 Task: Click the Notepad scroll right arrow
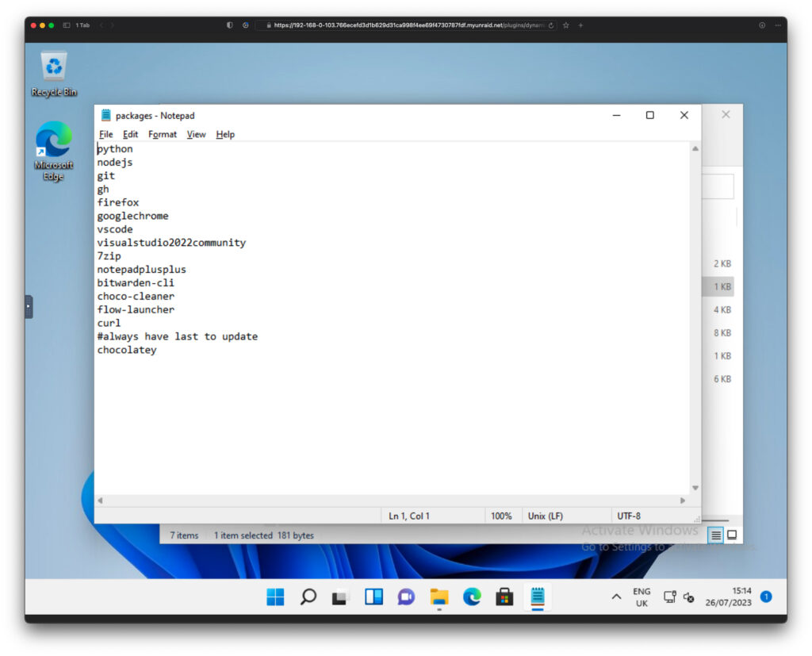coord(683,501)
